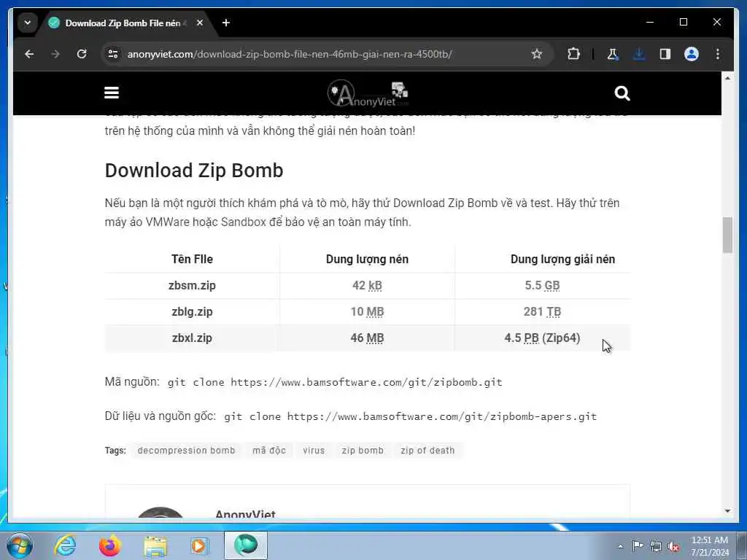747x560 pixels.
Task: Open the site hamburger menu
Action: pyautogui.click(x=112, y=93)
